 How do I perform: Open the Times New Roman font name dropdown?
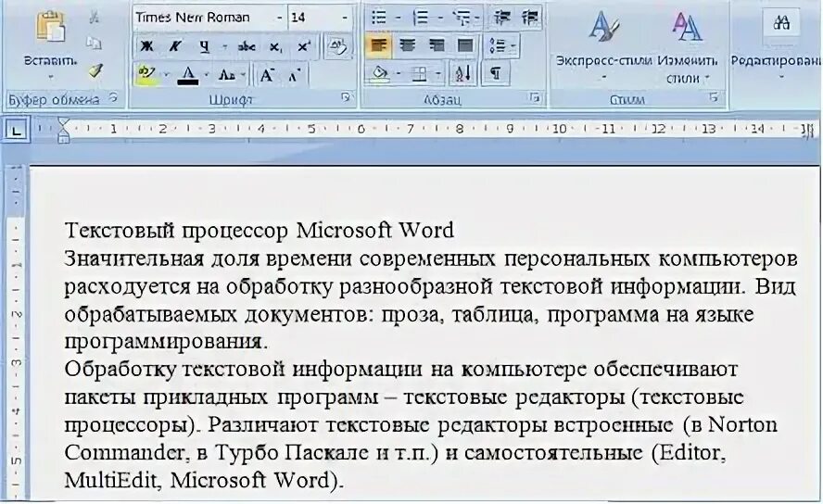tap(280, 18)
